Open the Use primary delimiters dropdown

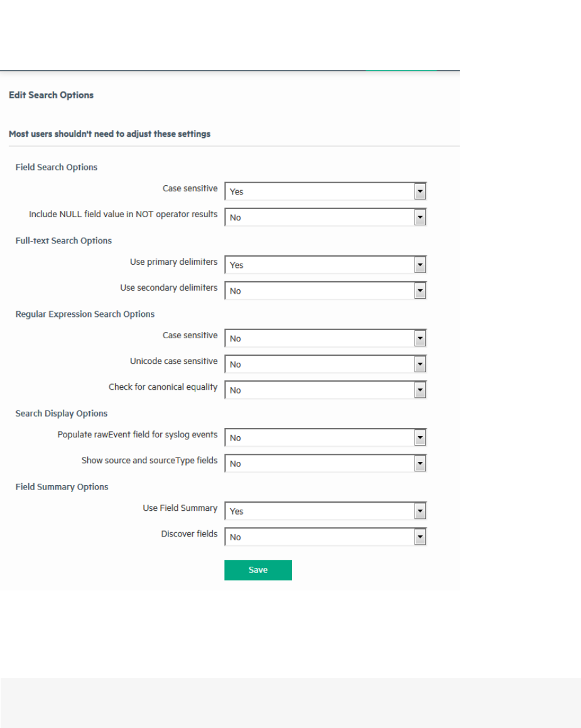(x=325, y=265)
